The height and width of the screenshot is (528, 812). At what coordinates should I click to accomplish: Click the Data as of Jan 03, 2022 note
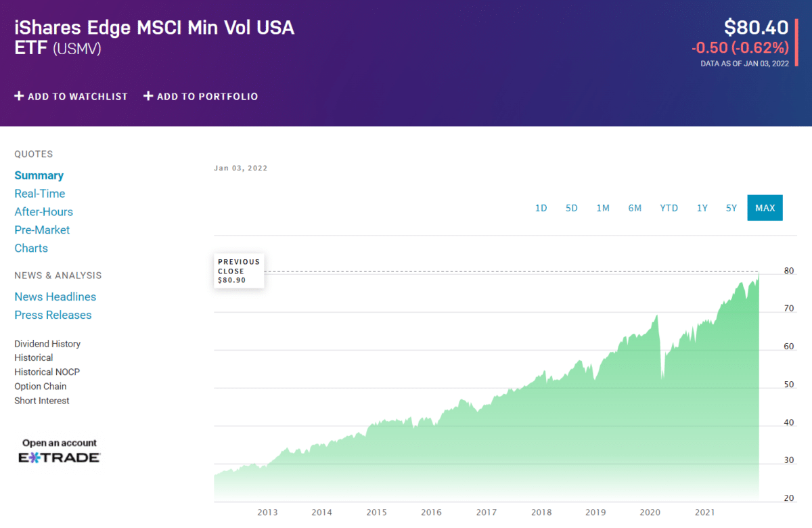(x=744, y=64)
